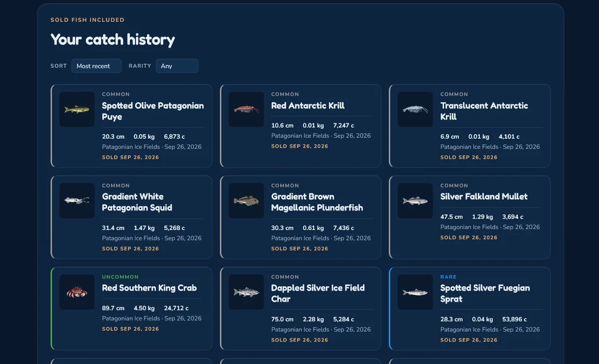Click the 3,694 c value
Viewport: 599px width, 364px height.
coord(512,217)
